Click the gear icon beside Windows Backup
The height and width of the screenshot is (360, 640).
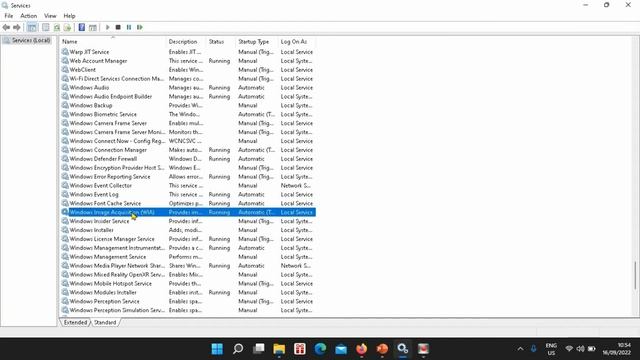pos(65,105)
